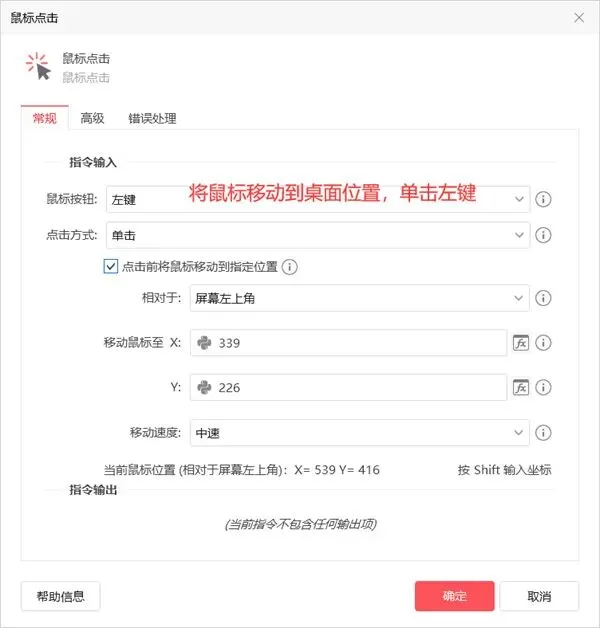Toggle 点击前将鼠标移动到指定位置 checkbox
The height and width of the screenshot is (628, 600).
111,266
